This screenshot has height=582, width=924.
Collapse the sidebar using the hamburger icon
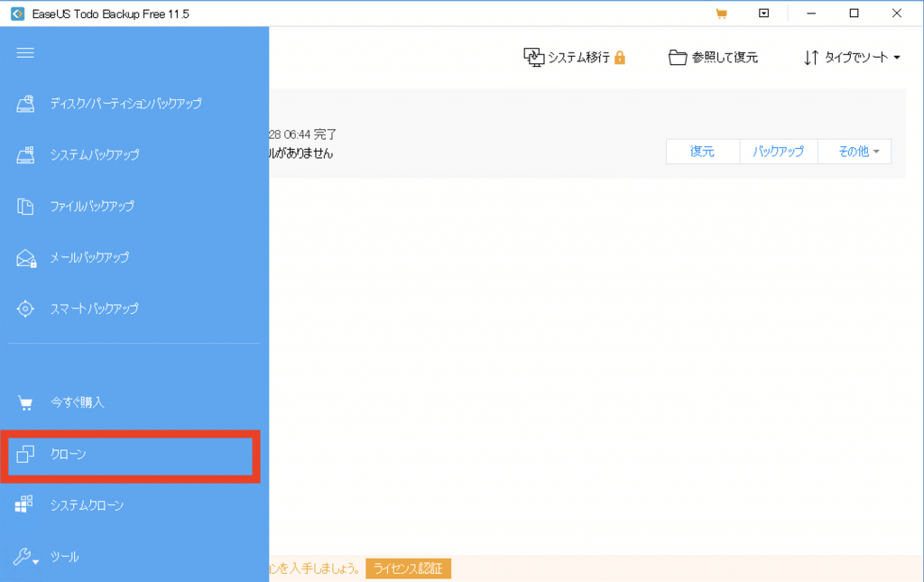[25, 53]
